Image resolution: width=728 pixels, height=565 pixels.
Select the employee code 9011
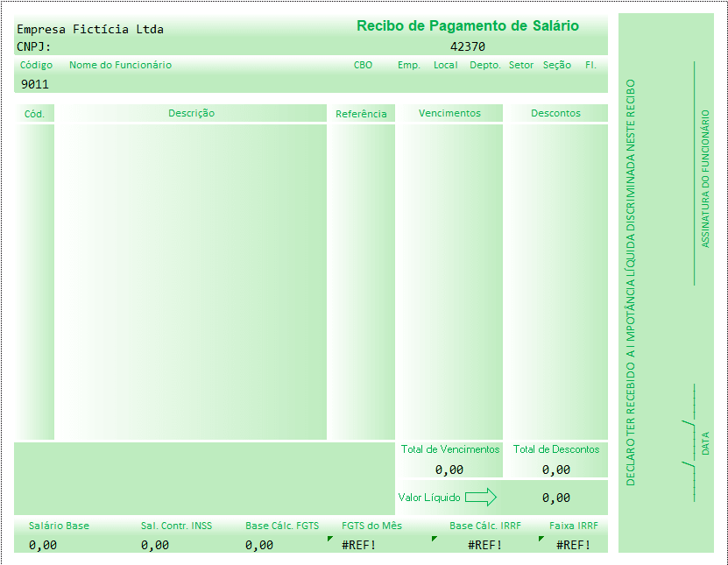tap(35, 84)
